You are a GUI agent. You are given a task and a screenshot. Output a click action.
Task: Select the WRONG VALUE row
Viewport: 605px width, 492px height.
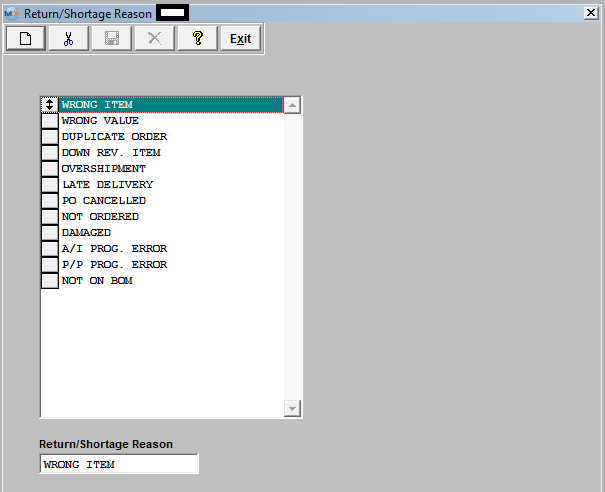click(x=171, y=121)
